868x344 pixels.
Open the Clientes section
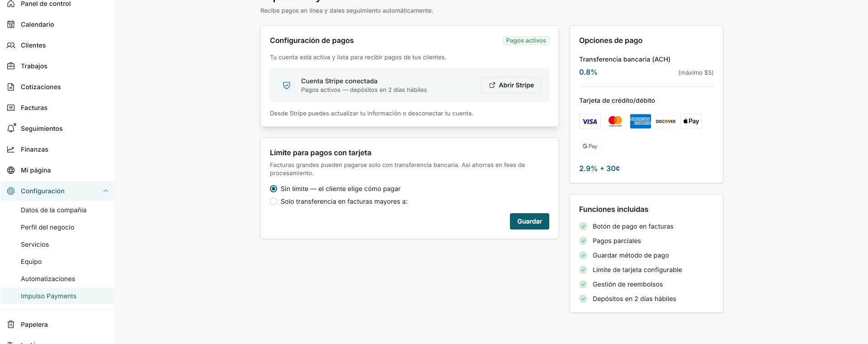(x=57, y=45)
